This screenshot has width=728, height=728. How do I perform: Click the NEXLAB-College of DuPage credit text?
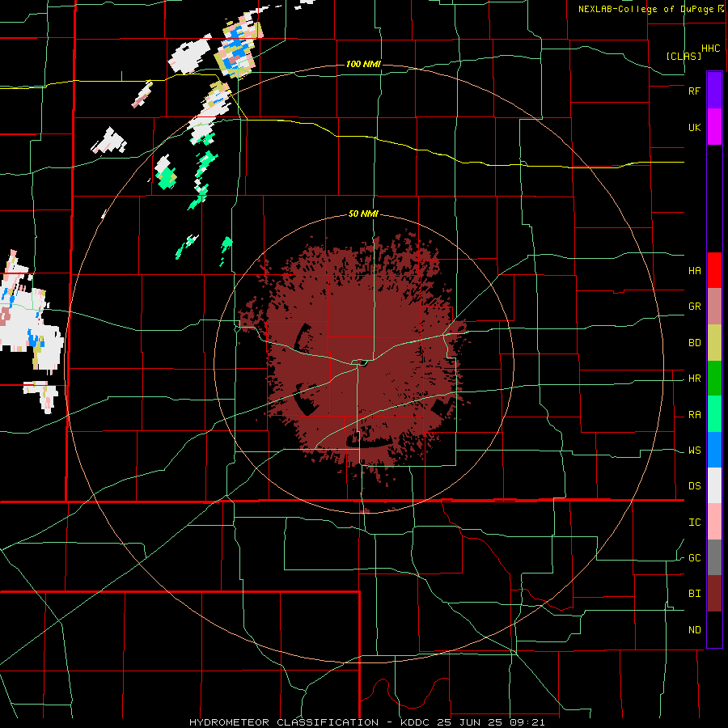(648, 9)
